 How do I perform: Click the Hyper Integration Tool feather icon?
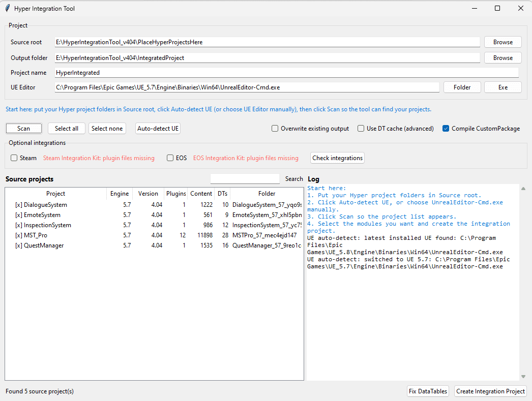tap(8, 8)
